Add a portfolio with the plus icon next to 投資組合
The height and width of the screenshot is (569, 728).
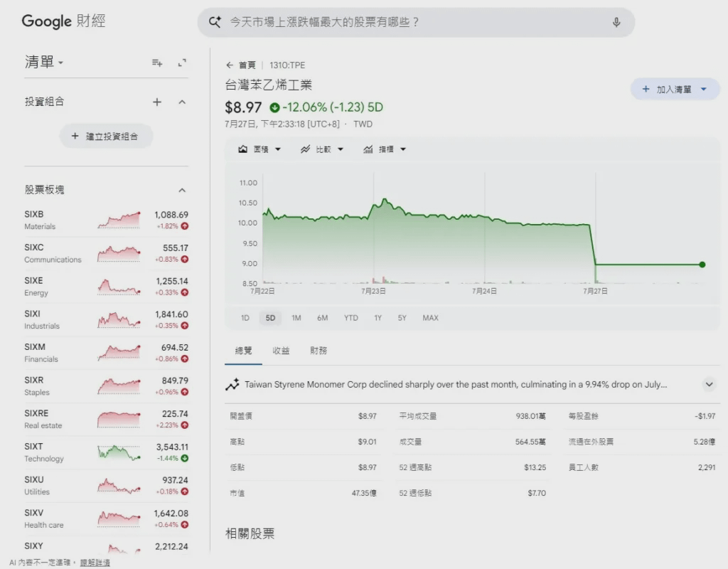[x=157, y=102]
